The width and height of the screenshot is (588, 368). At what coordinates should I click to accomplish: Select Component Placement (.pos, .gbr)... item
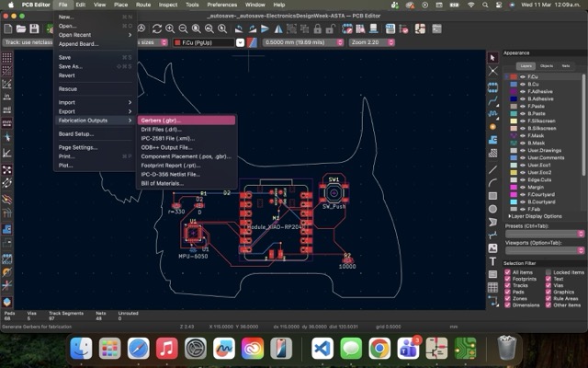[x=187, y=156]
